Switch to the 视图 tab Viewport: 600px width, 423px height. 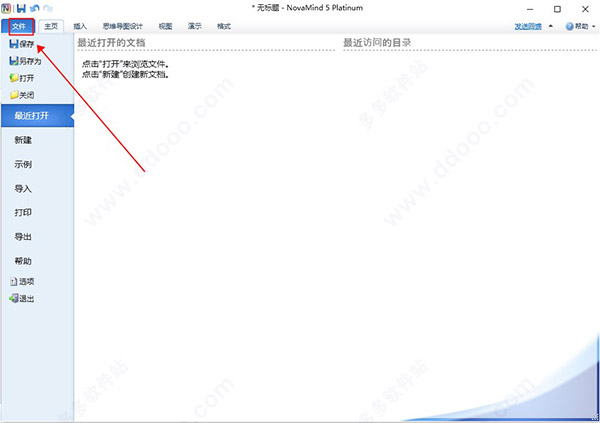165,26
